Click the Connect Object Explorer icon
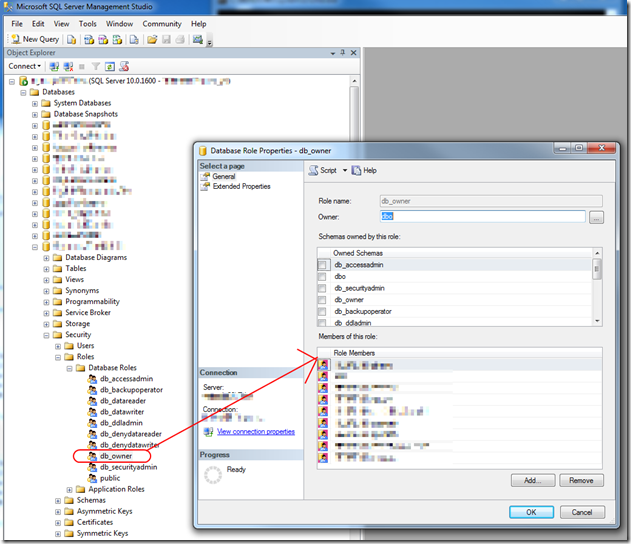 tap(54, 66)
